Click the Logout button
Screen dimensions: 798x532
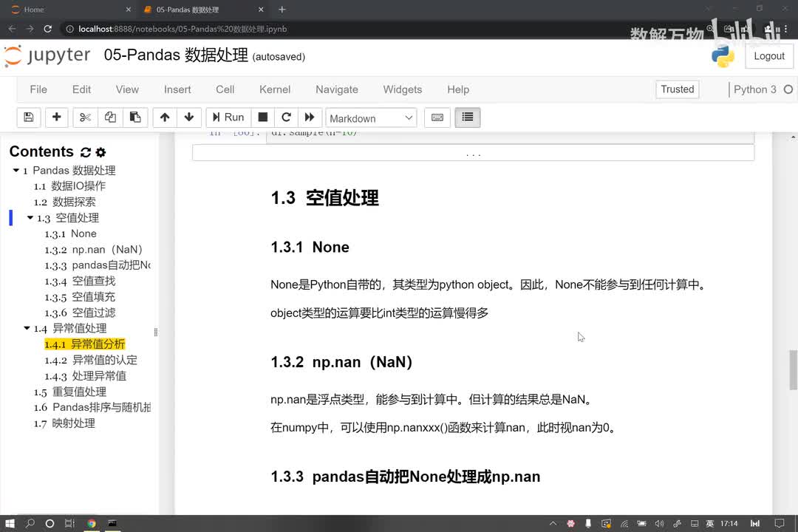click(769, 56)
